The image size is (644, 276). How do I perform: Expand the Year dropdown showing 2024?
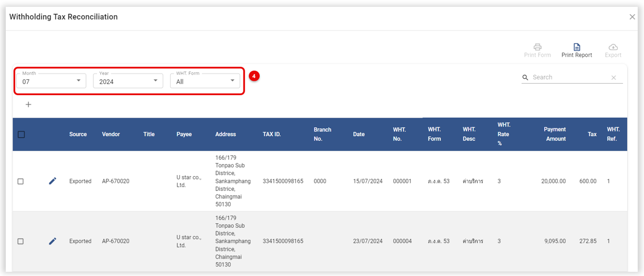[x=128, y=81]
